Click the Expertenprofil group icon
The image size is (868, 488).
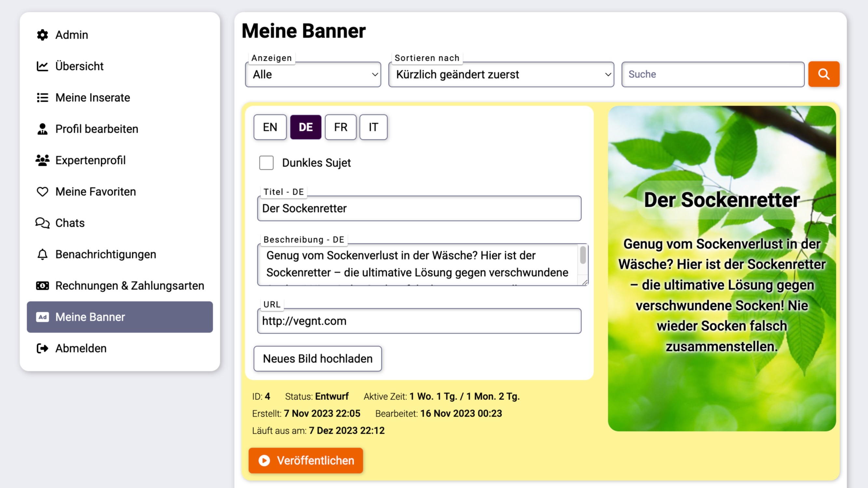tap(42, 160)
